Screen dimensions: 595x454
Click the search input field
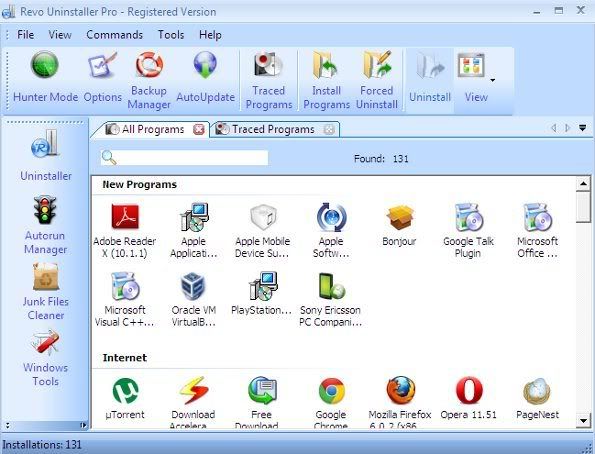[184, 158]
